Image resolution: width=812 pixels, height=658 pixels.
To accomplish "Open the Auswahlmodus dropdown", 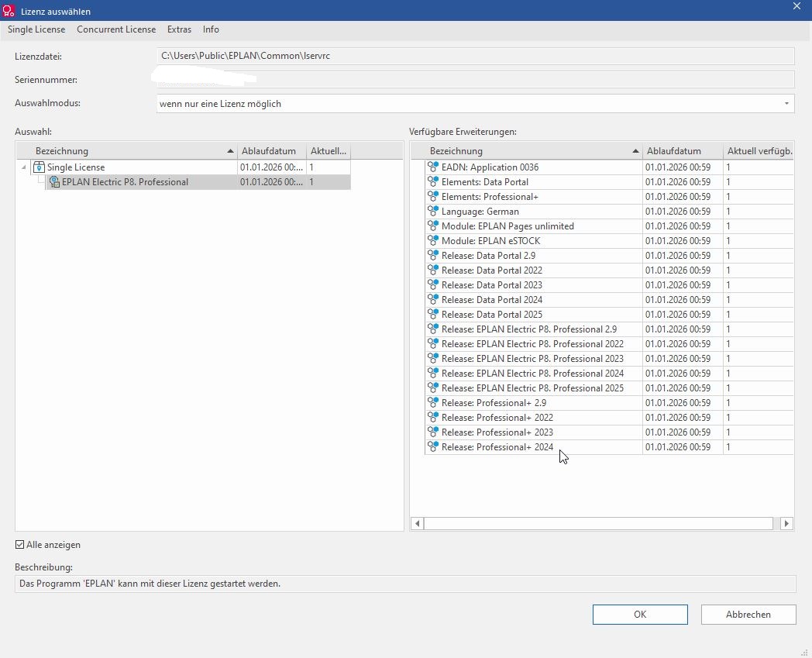I will pyautogui.click(x=786, y=104).
